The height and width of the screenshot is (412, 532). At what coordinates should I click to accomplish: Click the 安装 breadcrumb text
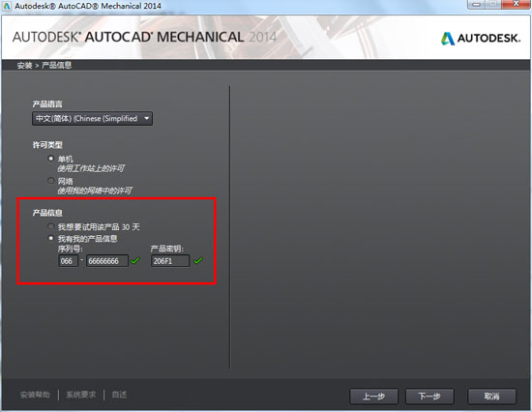(x=24, y=65)
